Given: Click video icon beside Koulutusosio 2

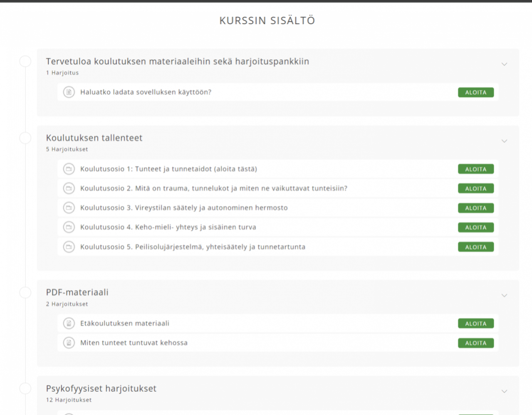Looking at the screenshot, I should (69, 188).
